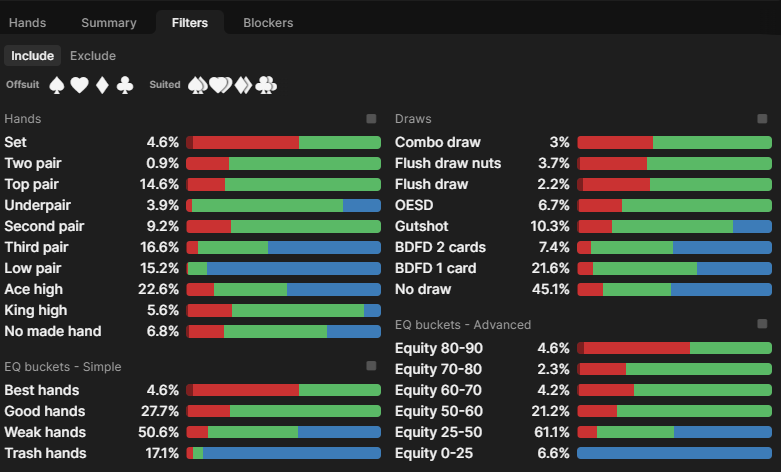This screenshot has height=472, width=781.
Task: Switch to the Hands tab
Action: click(x=28, y=22)
